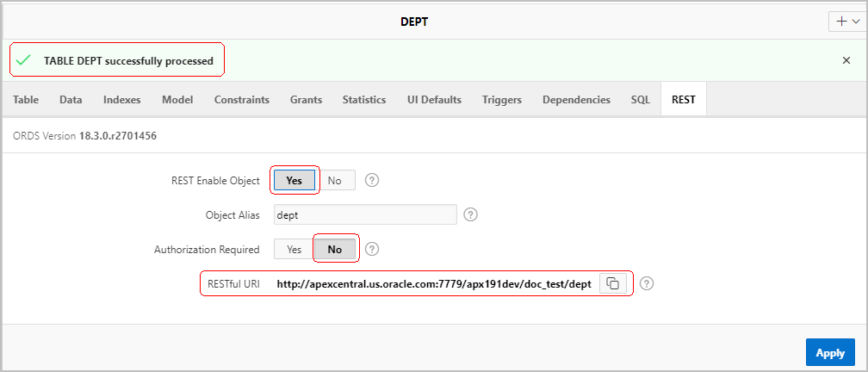
Task: Open the Grants tab
Action: point(307,100)
